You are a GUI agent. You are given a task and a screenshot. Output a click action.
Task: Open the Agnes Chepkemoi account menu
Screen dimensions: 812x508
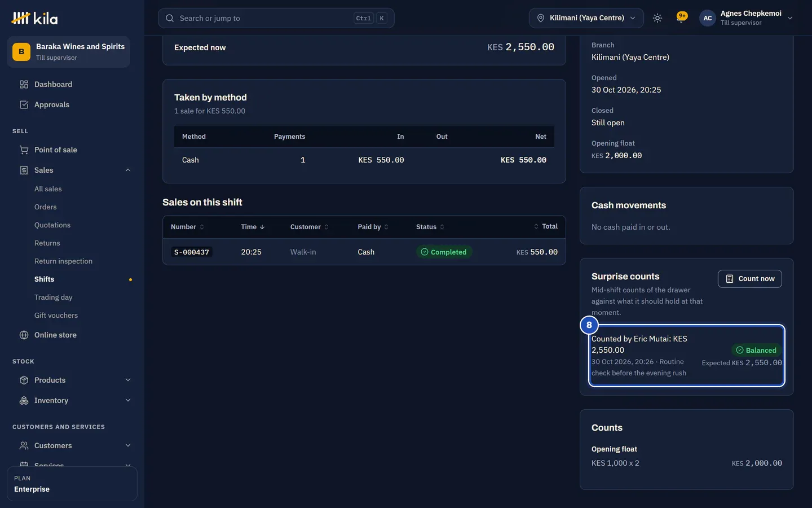coord(747,18)
